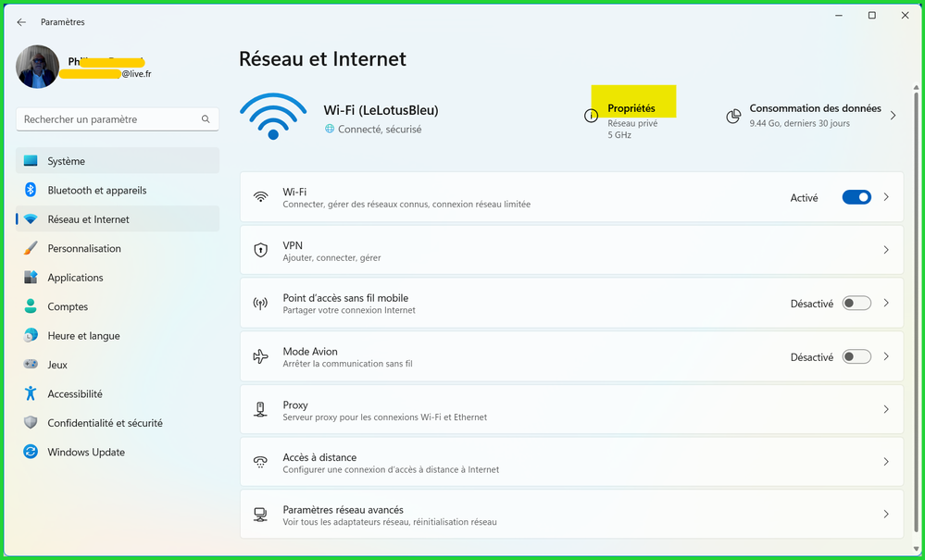925x560 pixels.
Task: Click the Confidentialité et sécurité shield icon
Action: click(31, 423)
